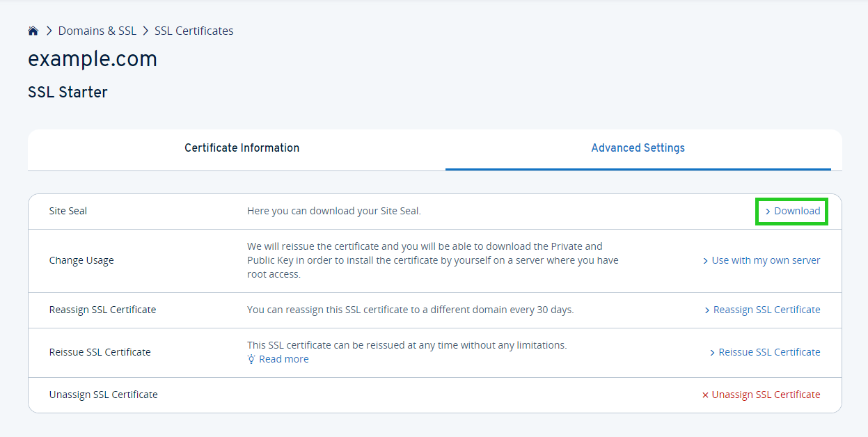
Task: Switch to the Certificate Information tab
Action: [x=242, y=148]
